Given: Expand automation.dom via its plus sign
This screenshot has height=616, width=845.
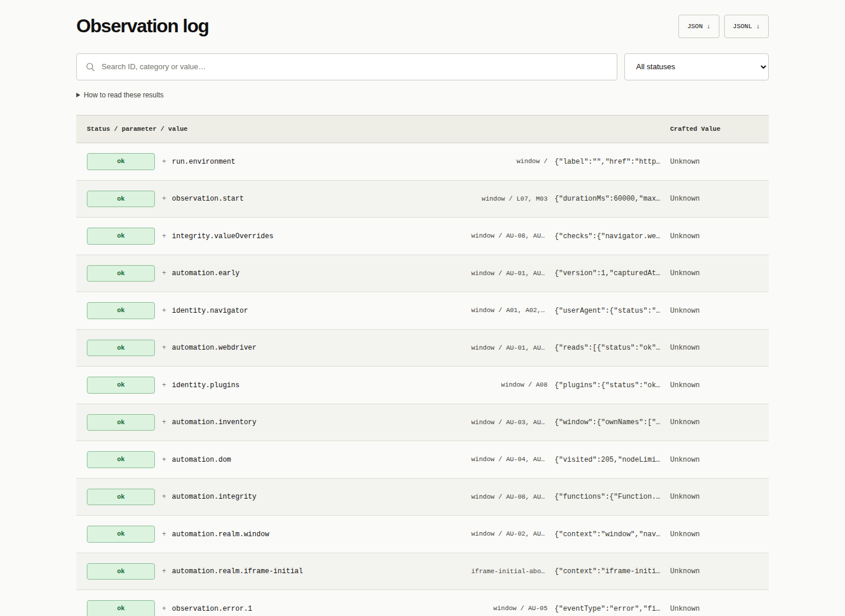Looking at the screenshot, I should [164, 459].
